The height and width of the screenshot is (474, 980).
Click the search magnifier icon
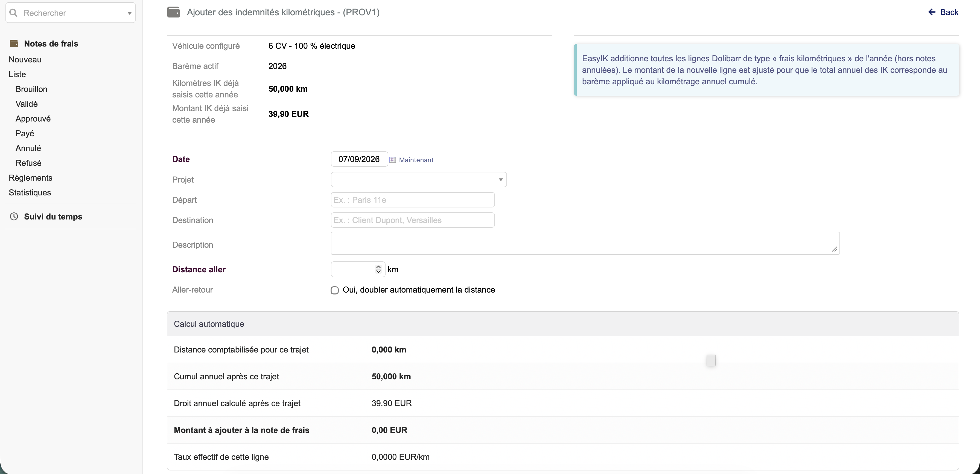13,13
